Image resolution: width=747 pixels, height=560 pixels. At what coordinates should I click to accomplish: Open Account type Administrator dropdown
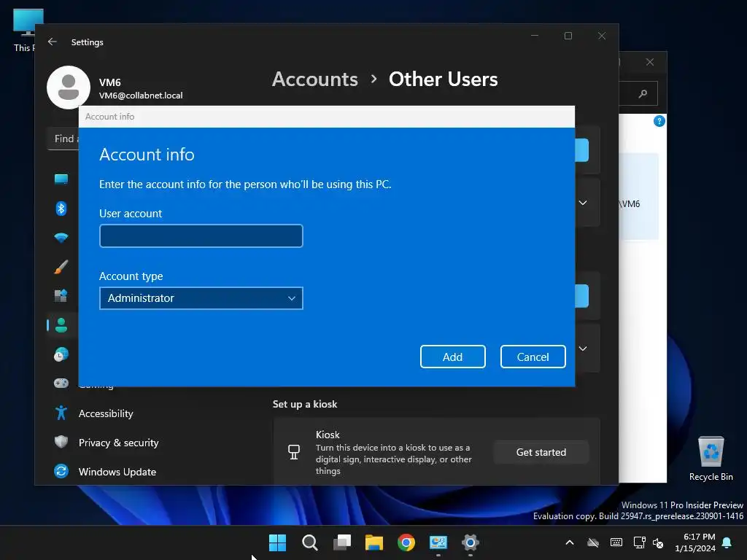[x=201, y=298]
